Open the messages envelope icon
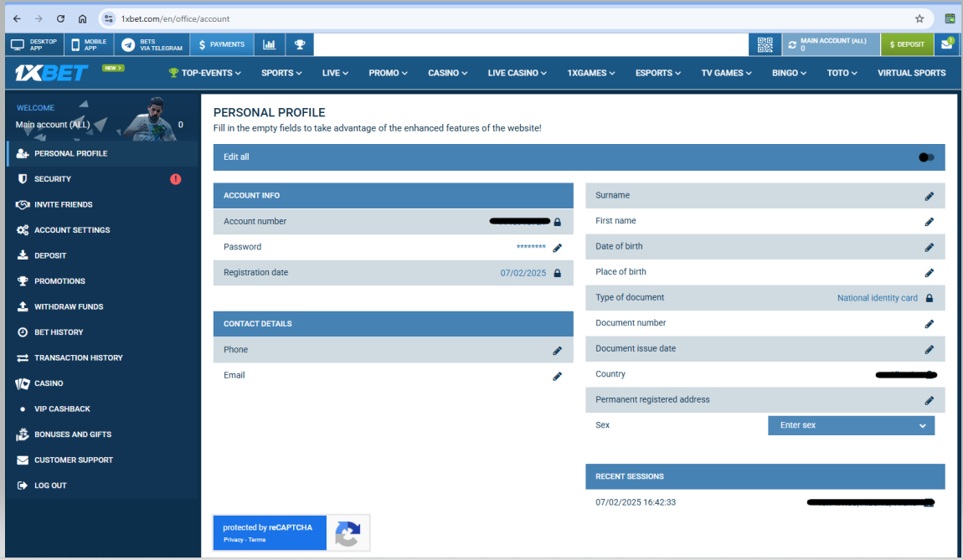 [946, 44]
